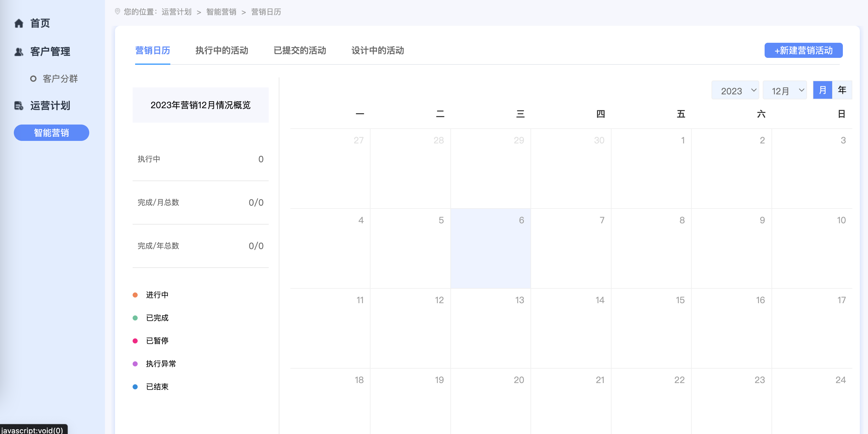
Task: Select date 9 in the calendar
Action: [x=732, y=248]
